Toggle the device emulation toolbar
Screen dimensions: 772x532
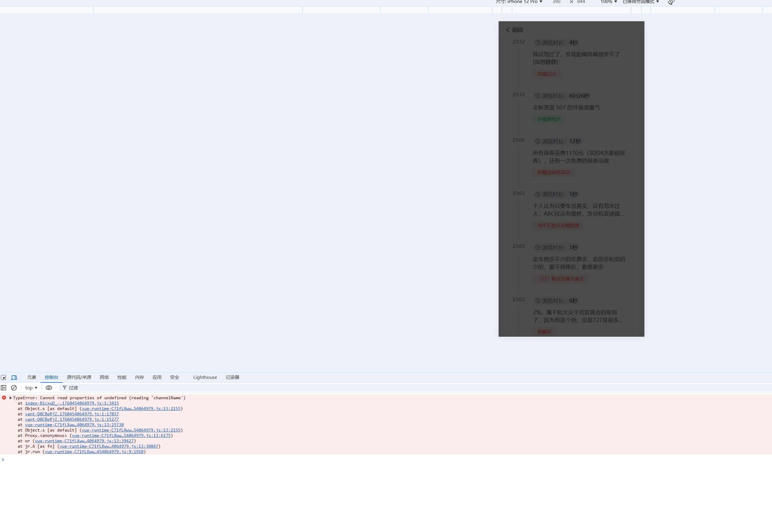tap(14, 377)
